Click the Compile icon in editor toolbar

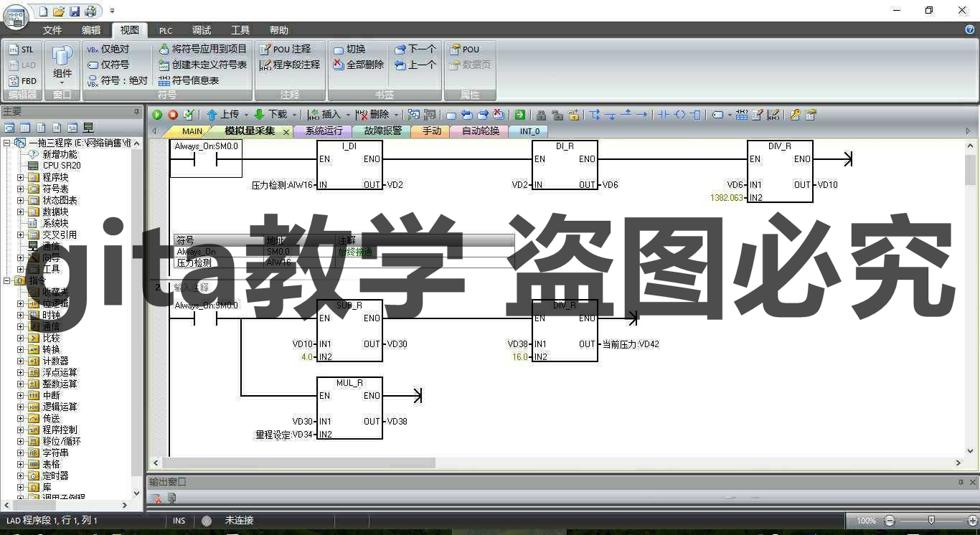[x=189, y=115]
